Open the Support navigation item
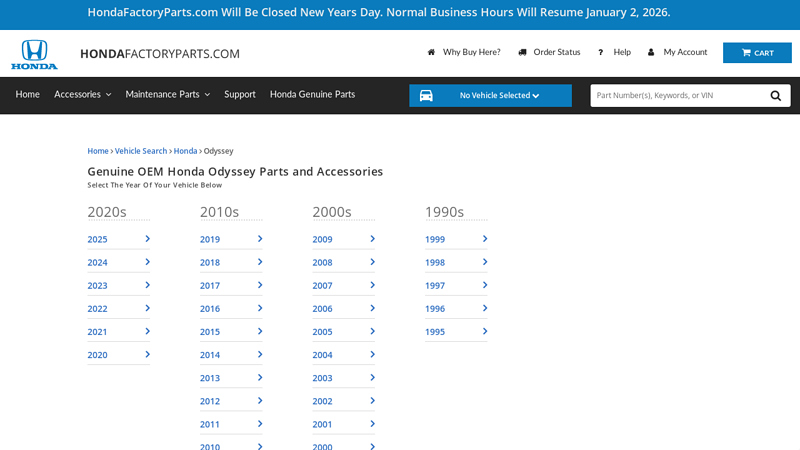The image size is (800, 450). click(240, 94)
